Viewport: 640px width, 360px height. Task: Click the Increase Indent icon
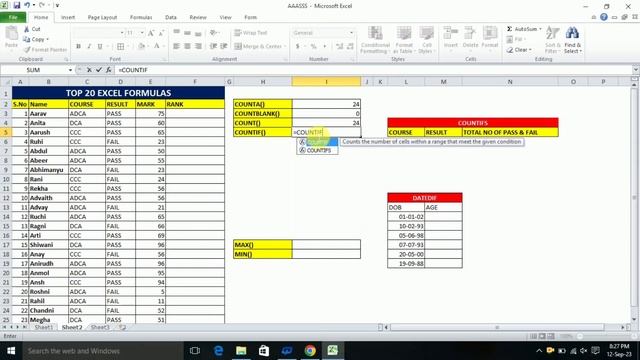pos(224,47)
